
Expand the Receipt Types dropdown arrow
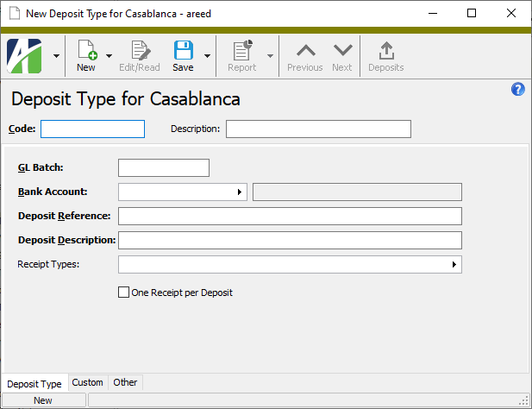(454, 265)
